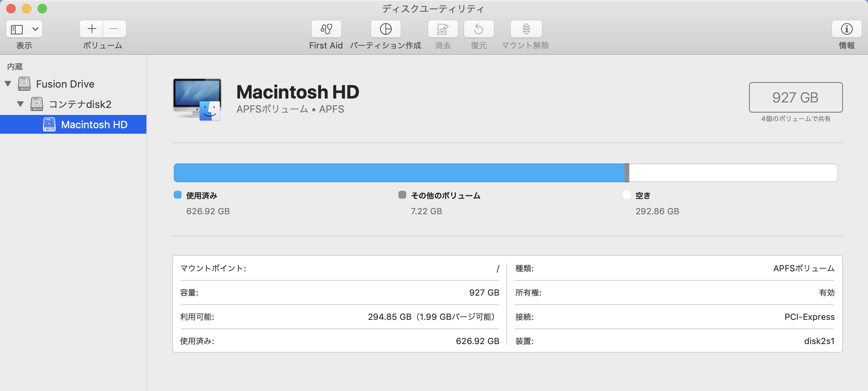The width and height of the screenshot is (868, 391).
Task: Click the Macintosh HD volume title
Action: [298, 92]
